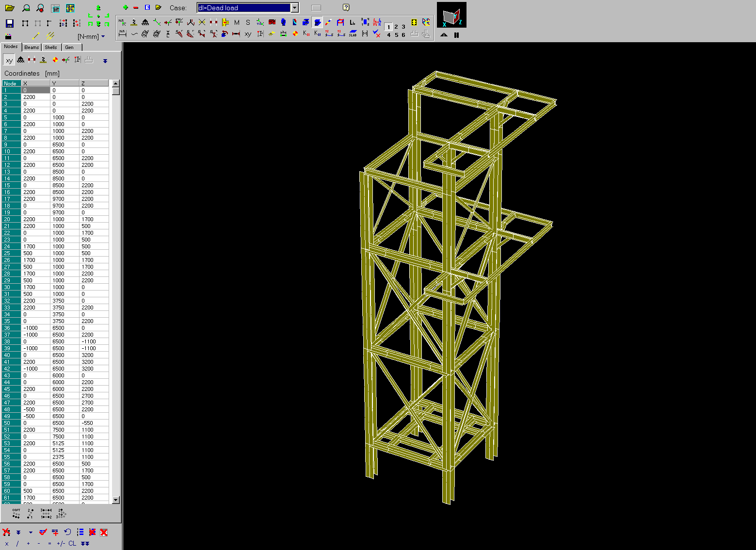The height and width of the screenshot is (550, 756).
Task: Toggle view number 1 button
Action: [389, 27]
